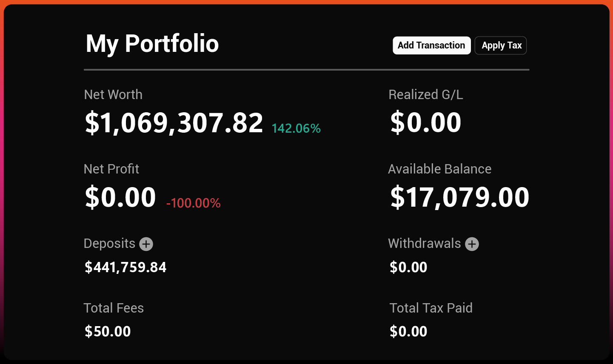Click the Net Profit label
613x364 pixels.
coord(111,169)
